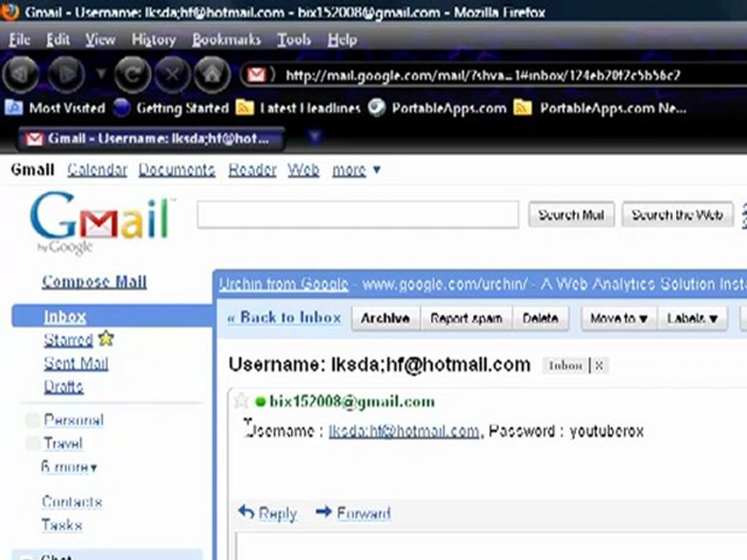This screenshot has height=560, width=747.
Task: Click the Archive button
Action: pos(385,317)
